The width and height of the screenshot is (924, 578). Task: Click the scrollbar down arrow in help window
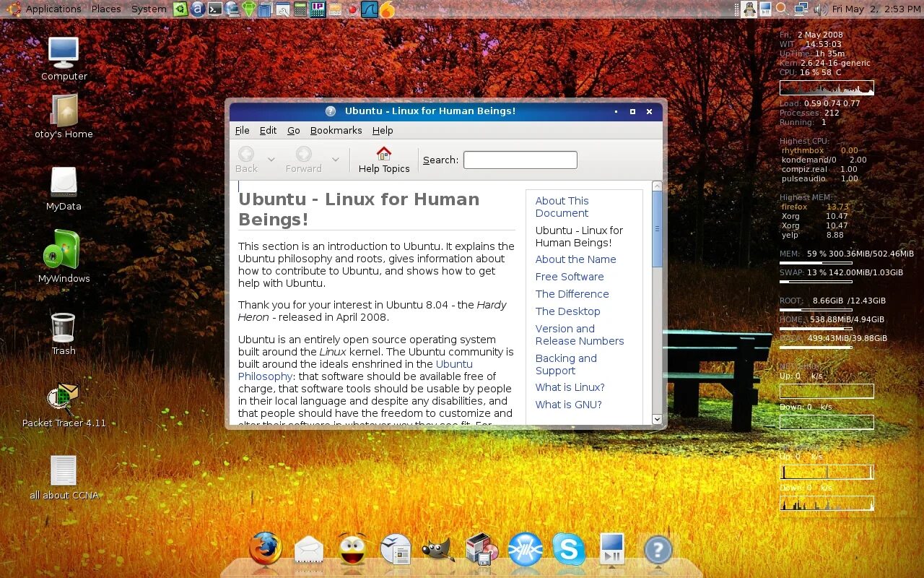click(657, 419)
